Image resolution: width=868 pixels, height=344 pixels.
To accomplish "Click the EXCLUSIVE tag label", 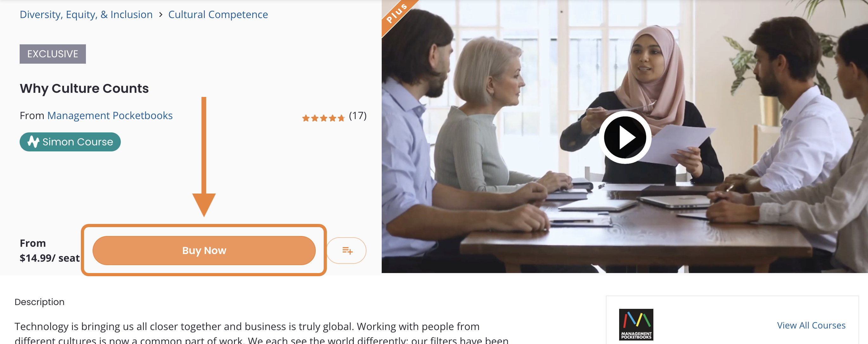I will coord(53,54).
